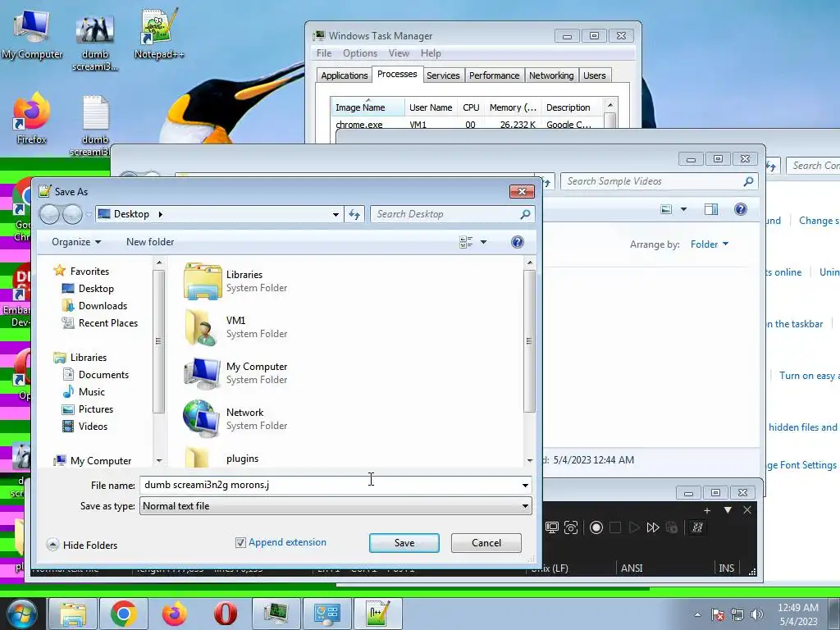
Task: Expand the File name history dropdown arrow
Action: point(525,486)
